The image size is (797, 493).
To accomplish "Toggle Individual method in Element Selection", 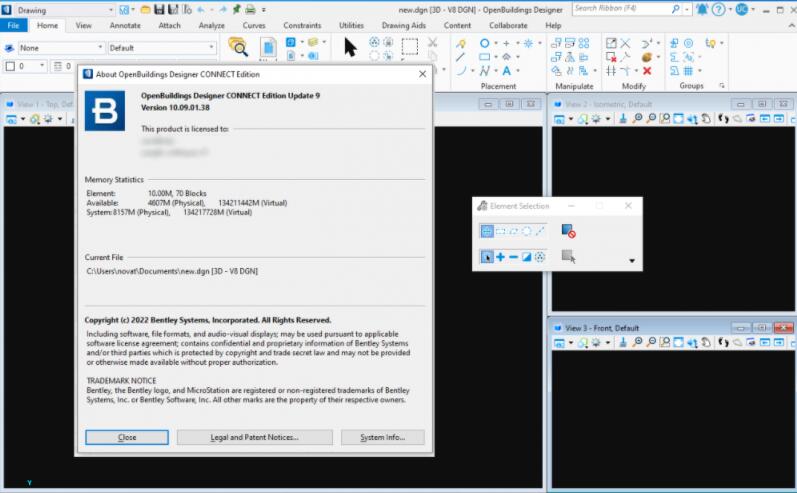I will point(486,231).
